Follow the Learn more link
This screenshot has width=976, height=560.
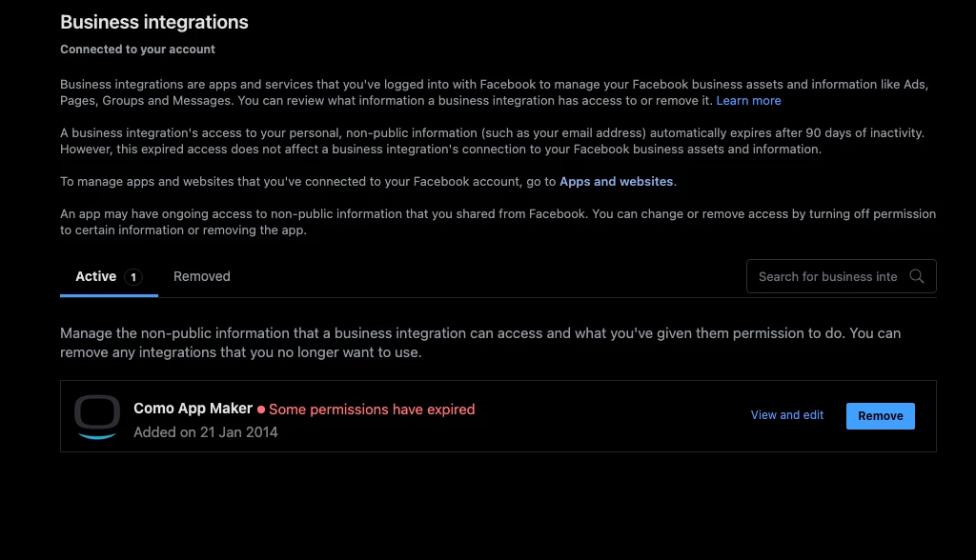tap(748, 101)
